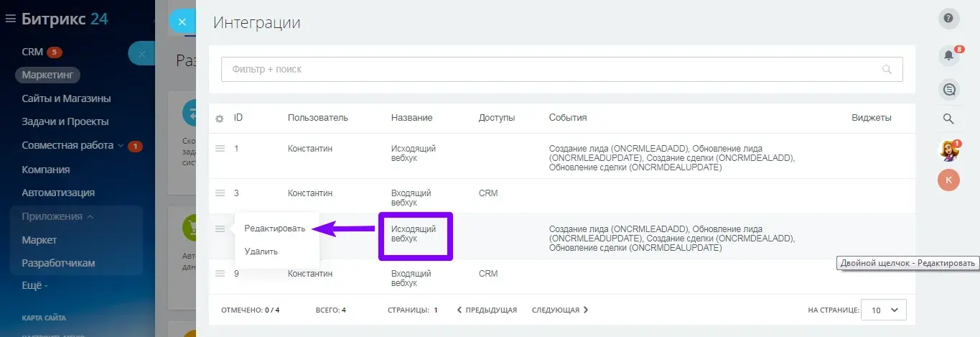
Task: Click the CRM access cell in row ID 9
Action: pyautogui.click(x=488, y=274)
